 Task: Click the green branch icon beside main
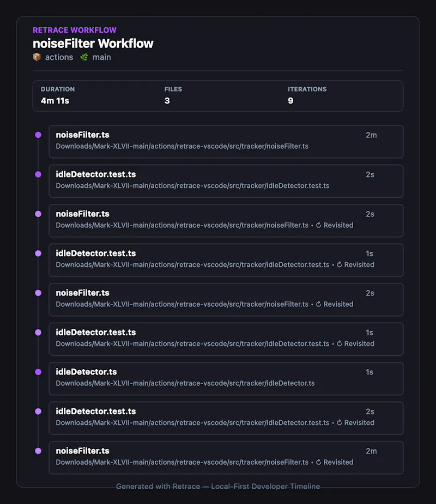84,57
